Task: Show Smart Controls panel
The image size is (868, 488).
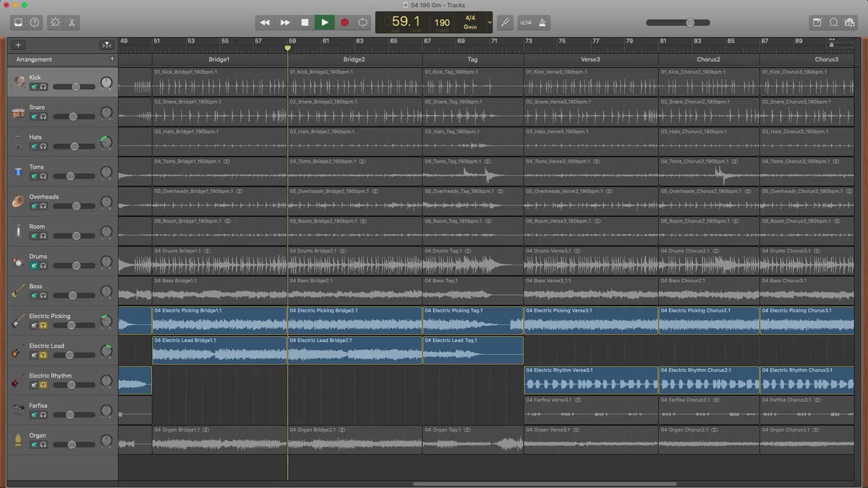Action: 55,22
